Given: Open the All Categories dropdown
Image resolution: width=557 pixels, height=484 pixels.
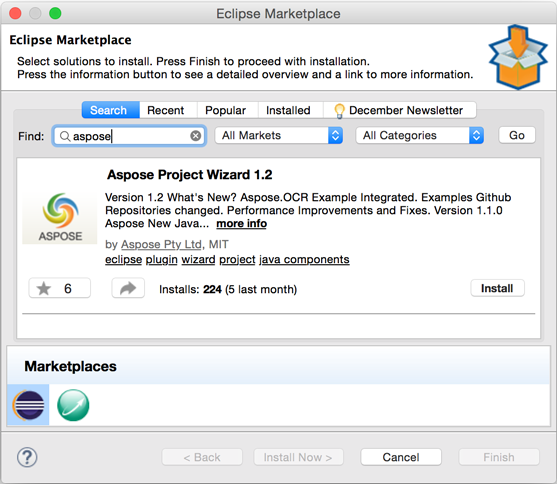Looking at the screenshot, I should coord(420,135).
